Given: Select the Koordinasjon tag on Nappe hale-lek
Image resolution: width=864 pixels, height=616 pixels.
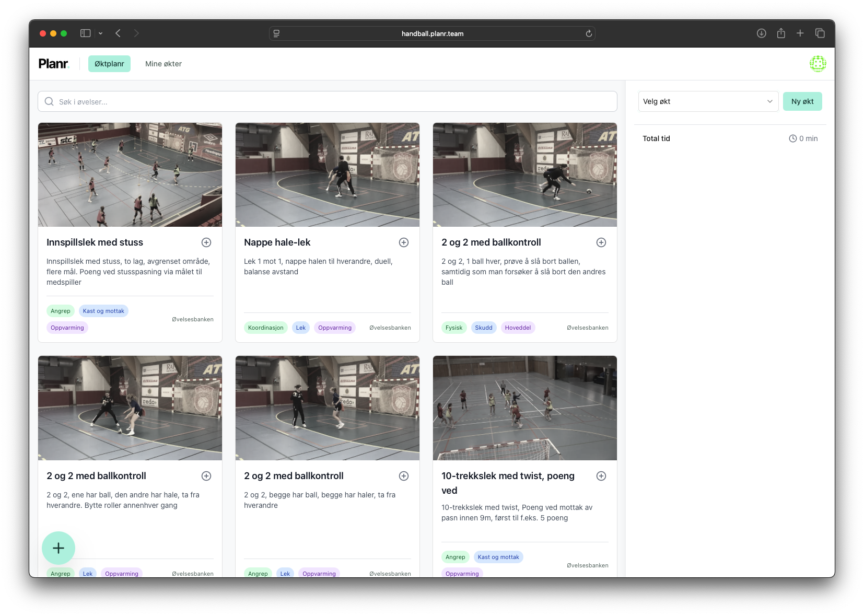Looking at the screenshot, I should point(265,328).
